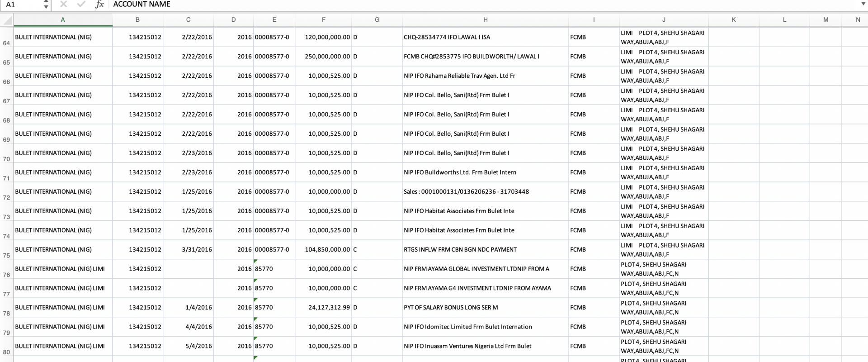Click the formula bar containing ACCOUNT NAME

click(x=484, y=4)
